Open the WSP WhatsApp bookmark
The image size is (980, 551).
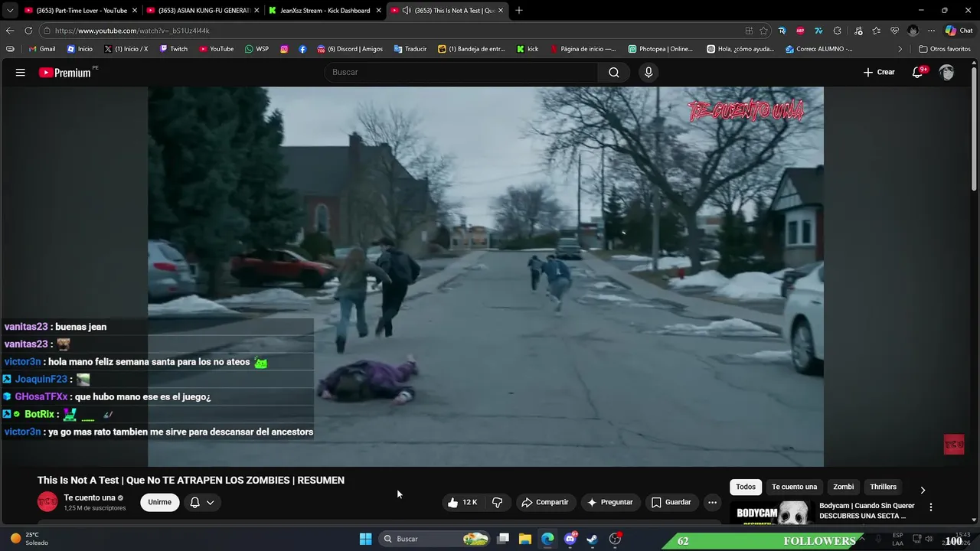(x=256, y=49)
